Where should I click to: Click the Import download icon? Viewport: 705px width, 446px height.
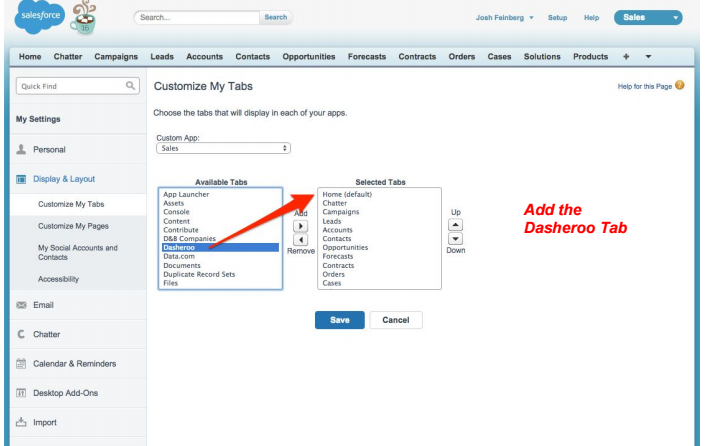coord(21,422)
